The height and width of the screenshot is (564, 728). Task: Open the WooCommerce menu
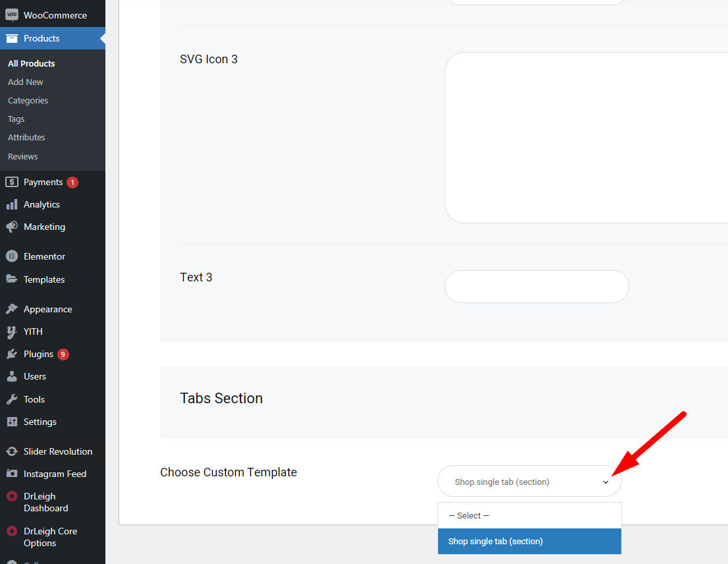53,15
